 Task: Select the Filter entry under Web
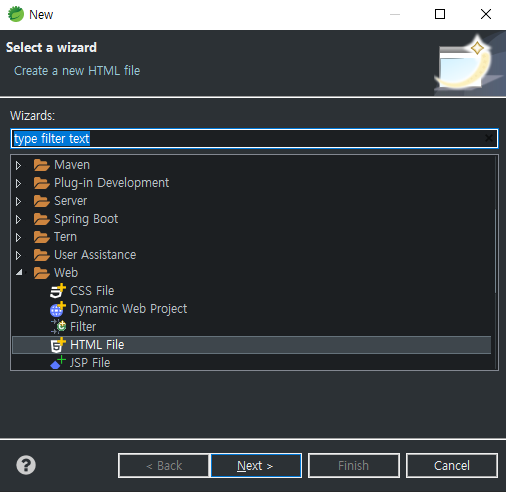click(x=83, y=327)
